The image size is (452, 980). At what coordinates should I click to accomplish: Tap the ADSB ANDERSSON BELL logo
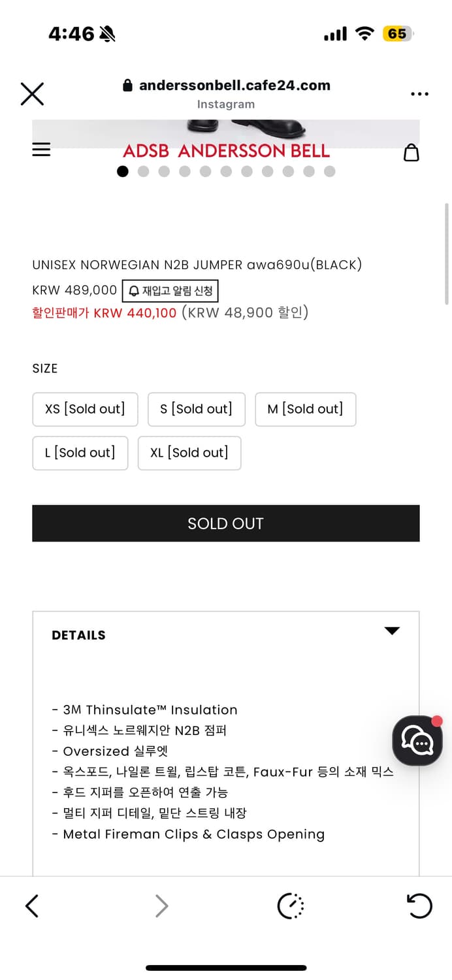[226, 151]
